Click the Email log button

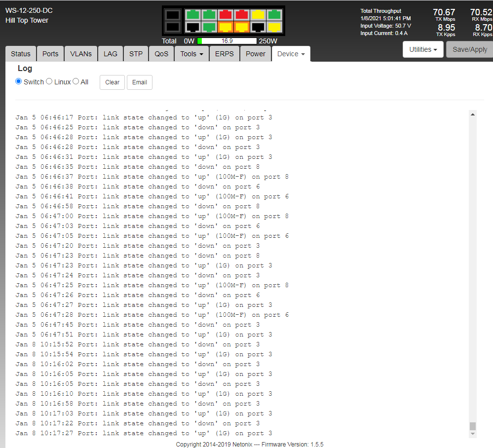tap(140, 82)
